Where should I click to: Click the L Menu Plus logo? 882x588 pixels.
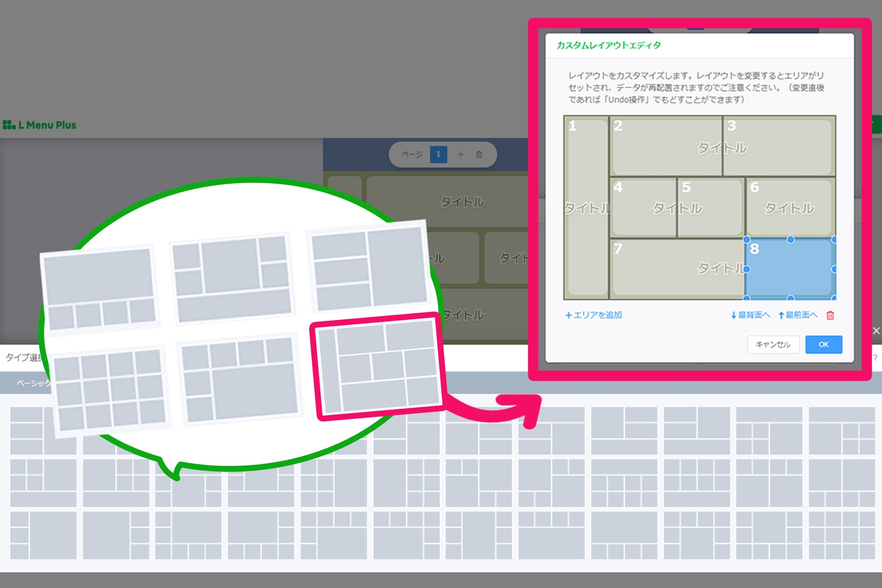pyautogui.click(x=40, y=125)
